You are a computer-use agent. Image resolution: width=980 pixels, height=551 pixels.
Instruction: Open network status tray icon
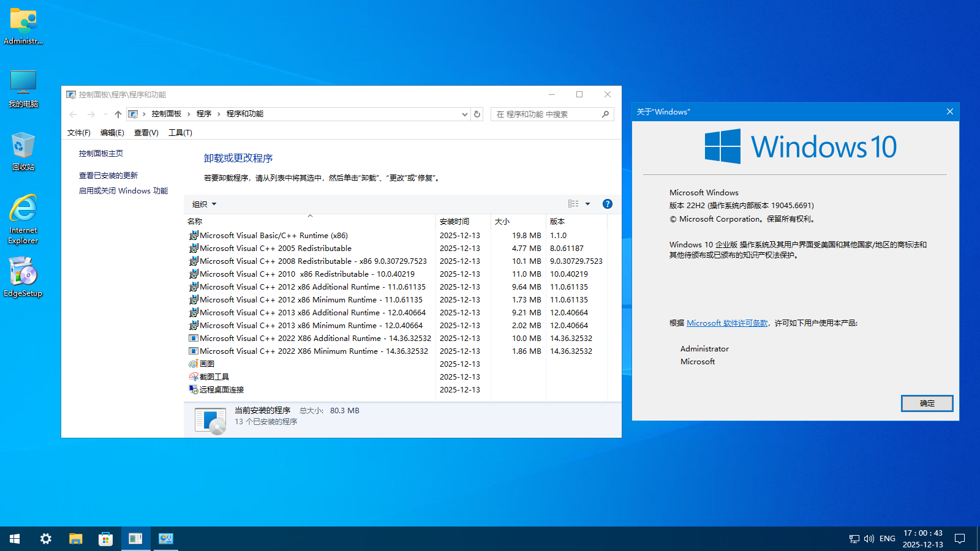tap(854, 539)
